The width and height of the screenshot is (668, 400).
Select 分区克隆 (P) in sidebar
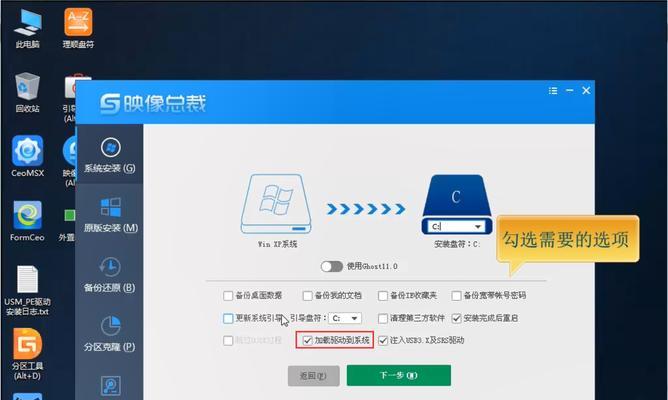[110, 334]
